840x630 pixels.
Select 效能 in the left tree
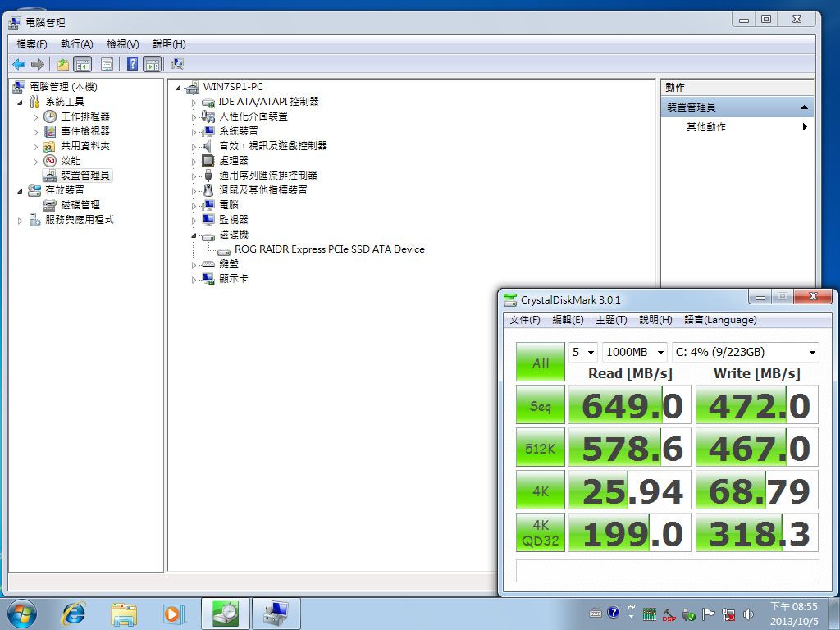tap(71, 161)
